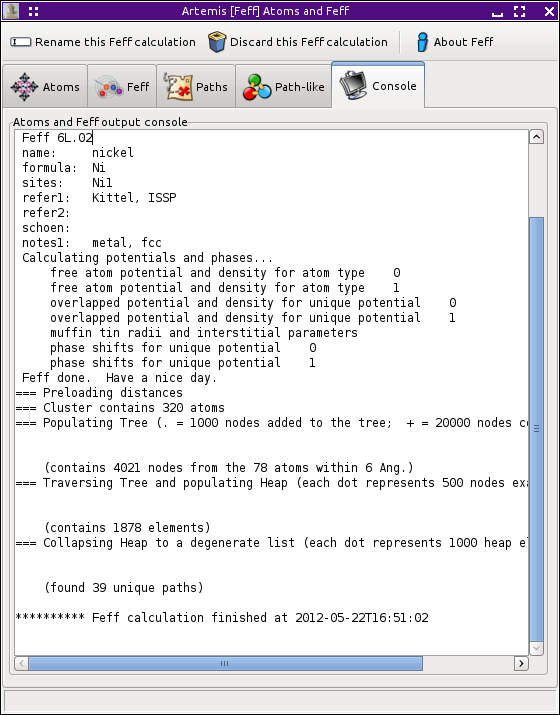Switch to the Atoms tab
The image size is (560, 715).
coord(45,86)
